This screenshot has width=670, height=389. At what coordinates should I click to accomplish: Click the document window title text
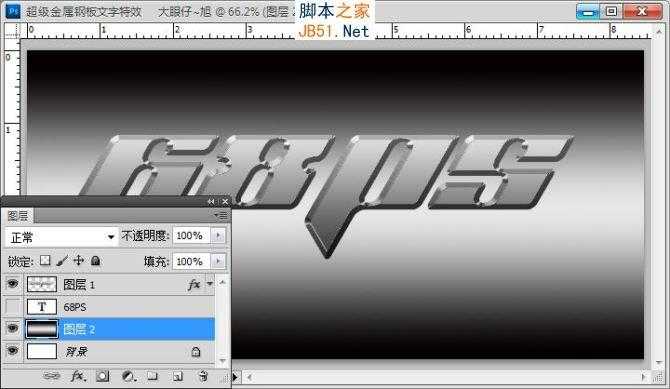point(160,12)
